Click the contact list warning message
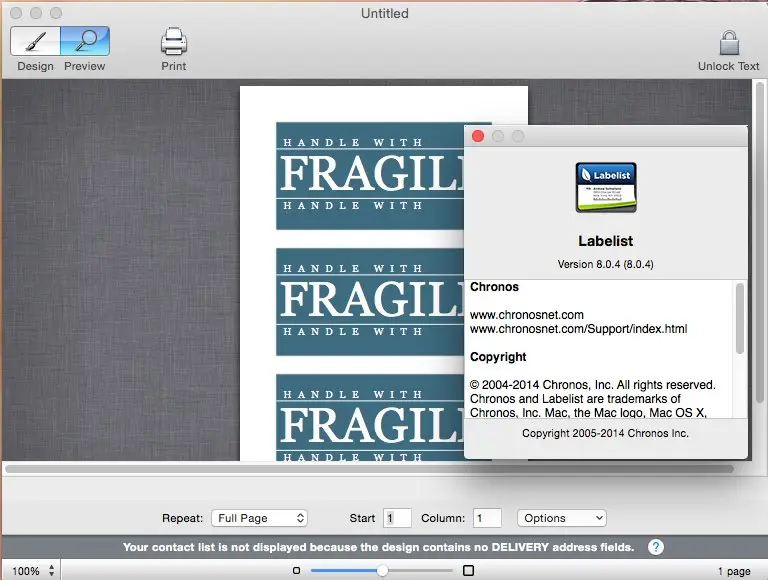Screen dimensions: 768x580 (x=379, y=547)
